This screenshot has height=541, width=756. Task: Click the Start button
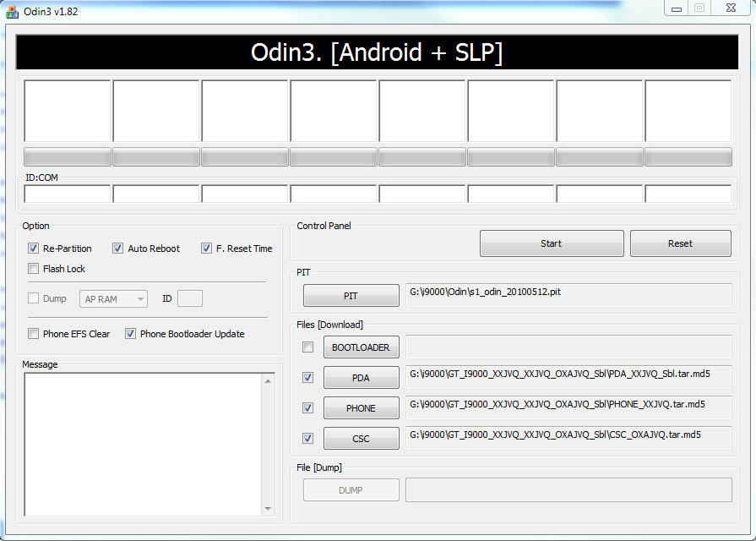pos(552,243)
